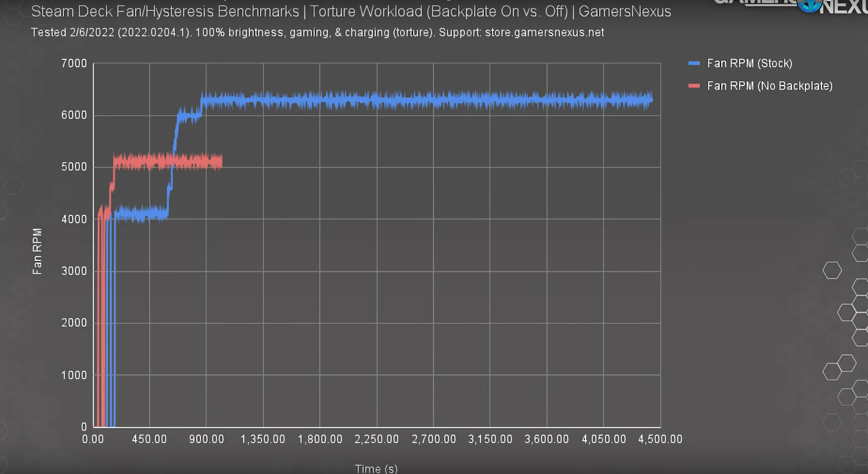The width and height of the screenshot is (868, 474).
Task: Click the Y-axis value 1000
Action: [74, 375]
